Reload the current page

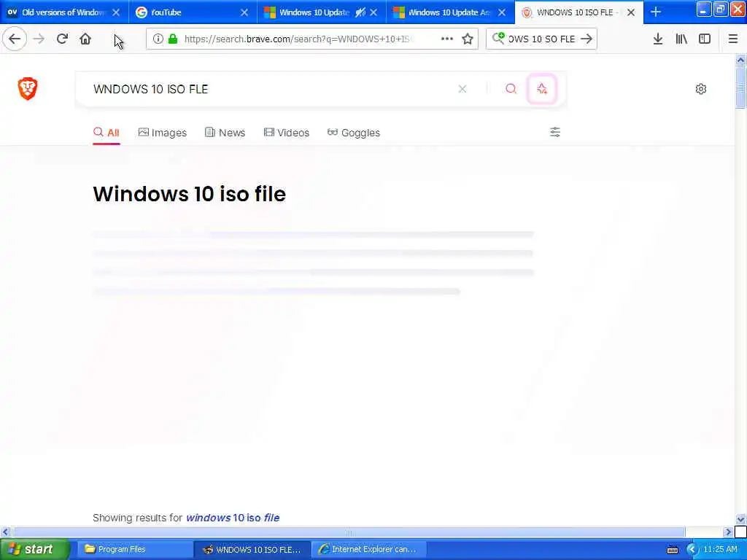coord(62,39)
